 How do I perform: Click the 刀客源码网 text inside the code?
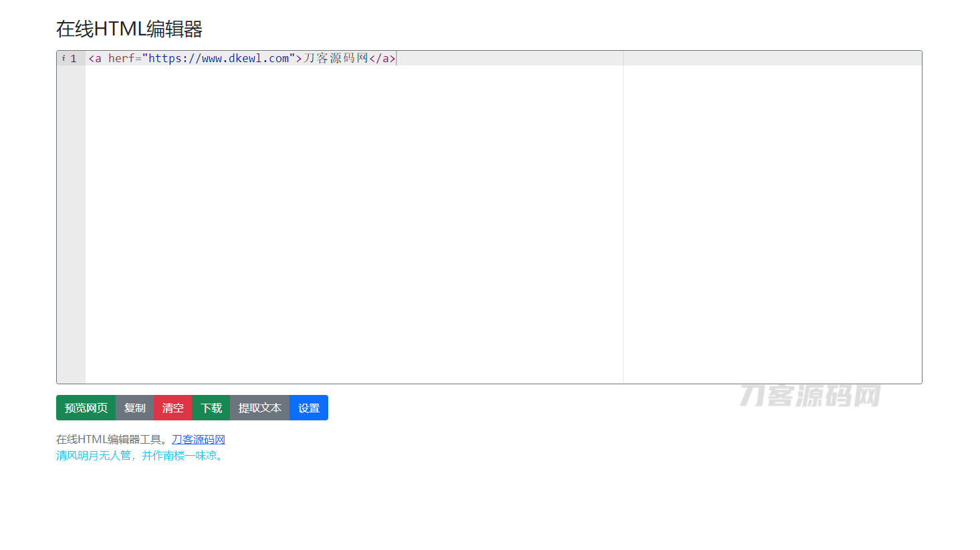(x=336, y=59)
